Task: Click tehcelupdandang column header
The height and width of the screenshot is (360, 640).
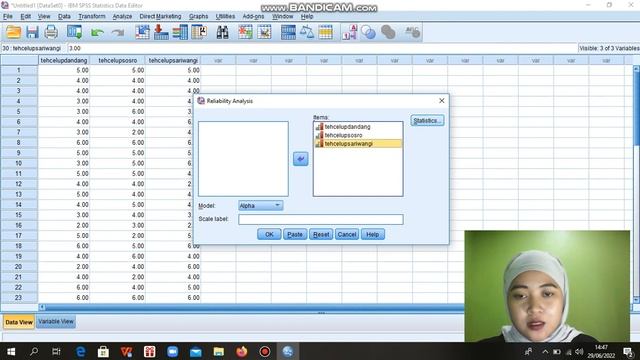Action: point(64,60)
